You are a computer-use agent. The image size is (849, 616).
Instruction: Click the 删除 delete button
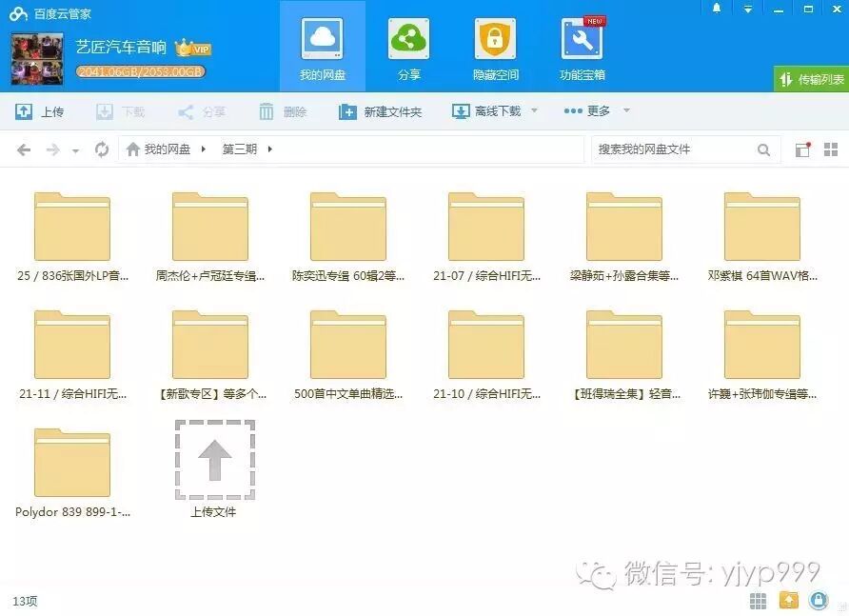[x=283, y=111]
